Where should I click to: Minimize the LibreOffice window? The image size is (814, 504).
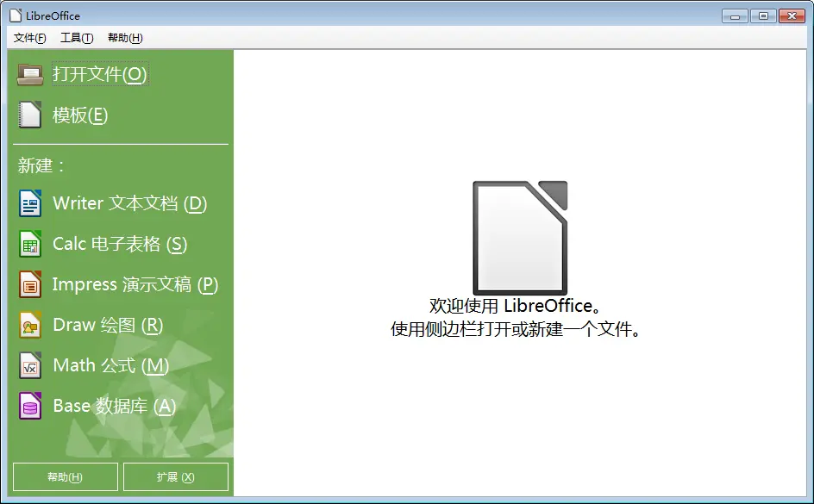click(735, 16)
